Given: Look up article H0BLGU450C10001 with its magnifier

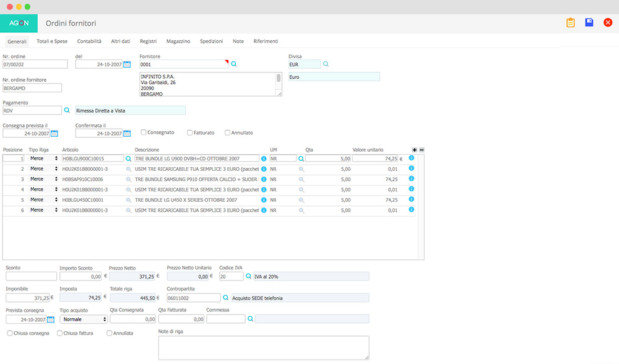Looking at the screenshot, I should (x=128, y=200).
